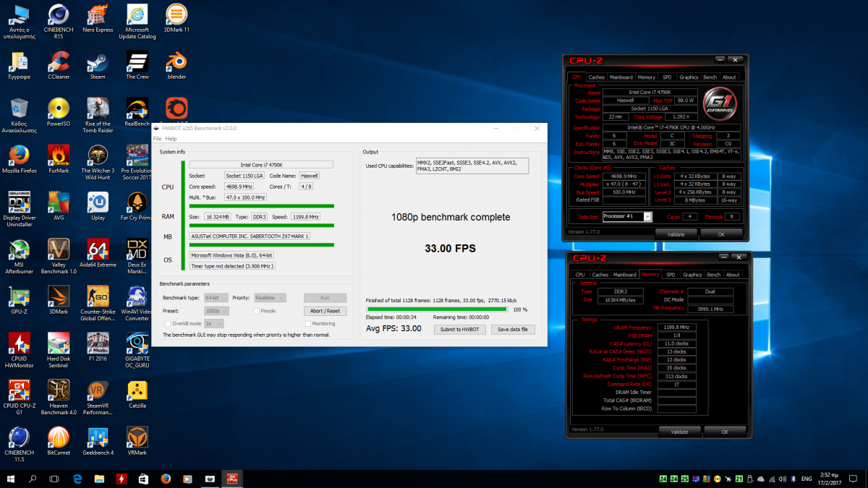Viewport: 868px width, 488px height.
Task: Open File Explorer from the taskbar
Action: click(x=98, y=478)
